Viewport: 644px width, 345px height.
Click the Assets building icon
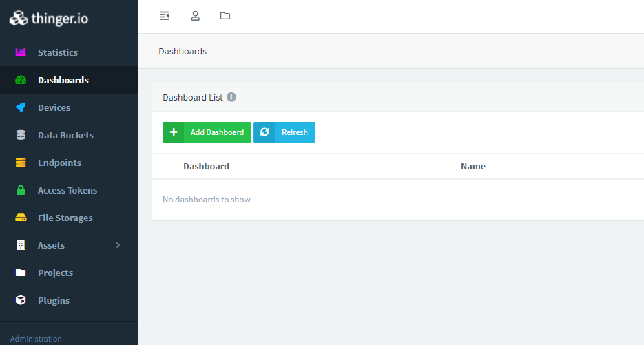tap(21, 244)
